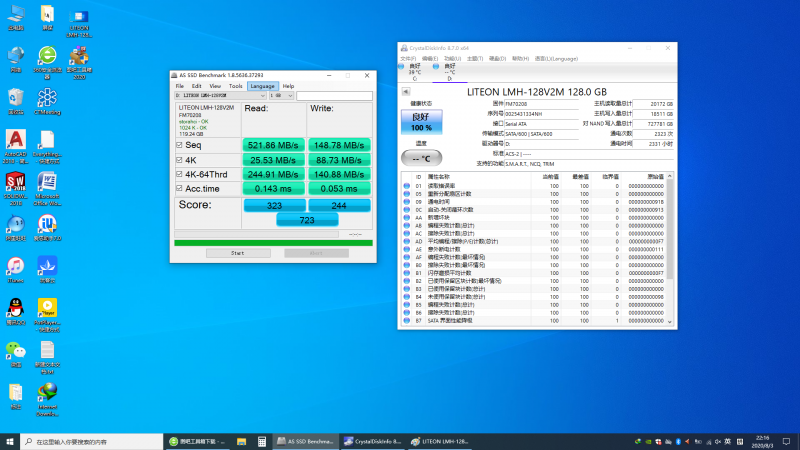The height and width of the screenshot is (450, 800).
Task: Click the Windows Start button
Action: [x=10, y=441]
